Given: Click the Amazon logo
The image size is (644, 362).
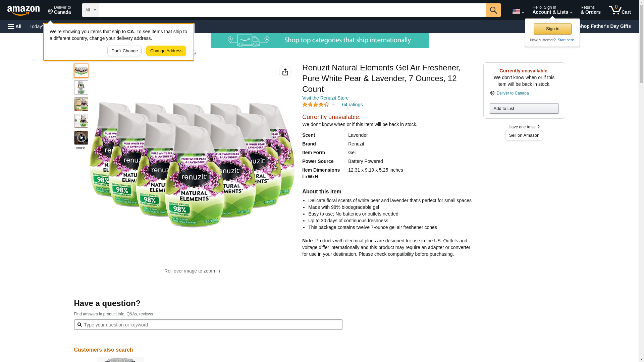Looking at the screenshot, I should point(23,10).
